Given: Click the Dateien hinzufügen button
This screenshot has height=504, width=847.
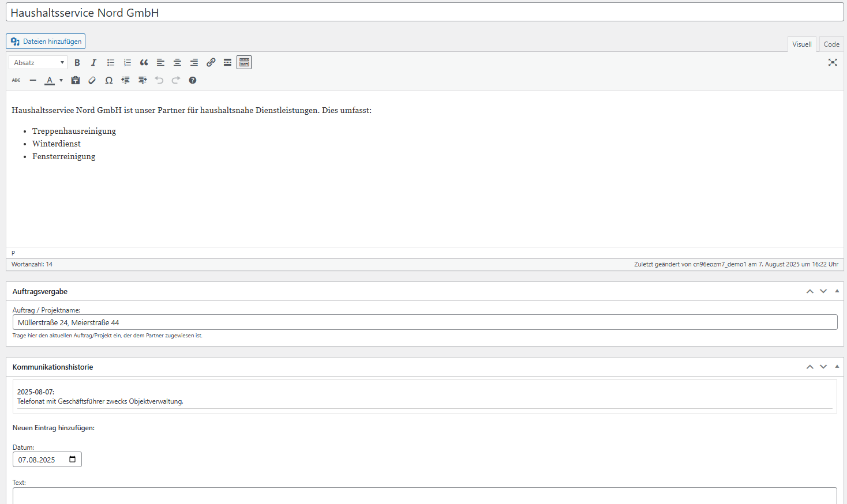Looking at the screenshot, I should 46,42.
